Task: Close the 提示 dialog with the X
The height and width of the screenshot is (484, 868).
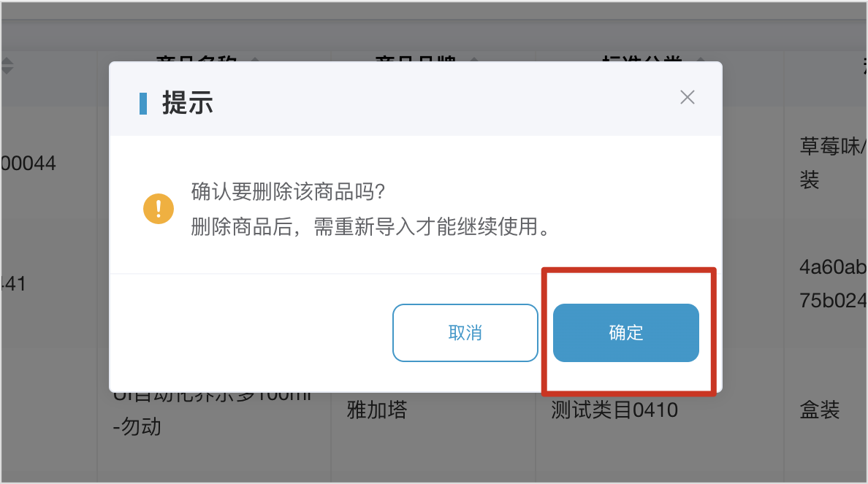Action: coord(687,97)
